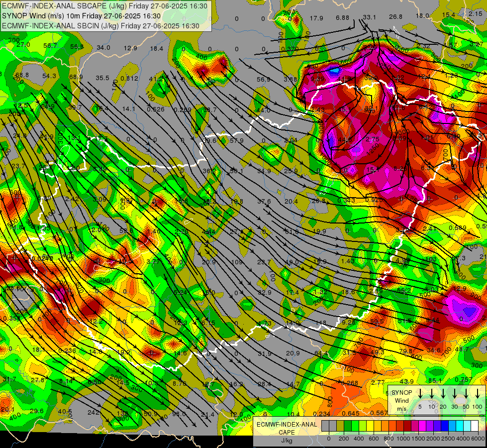Screen dimensions: 487x448
Task: Click the CIN value '242' on map
Action: (x=94, y=413)
